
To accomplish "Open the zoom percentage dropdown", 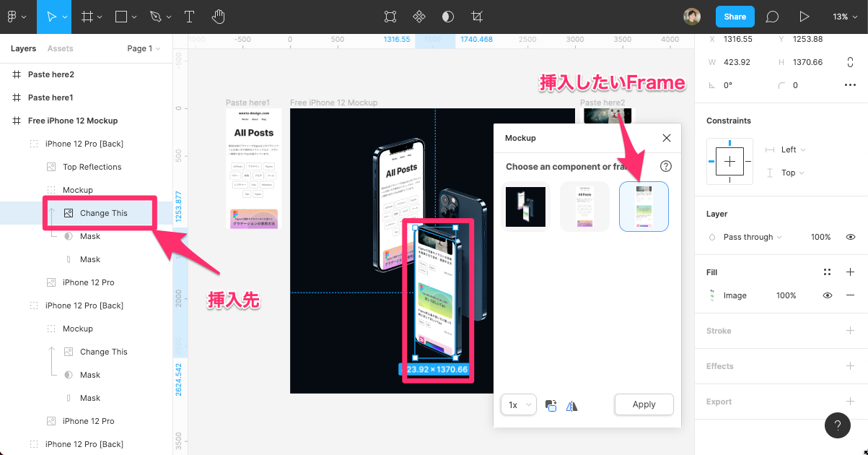I will coord(846,16).
